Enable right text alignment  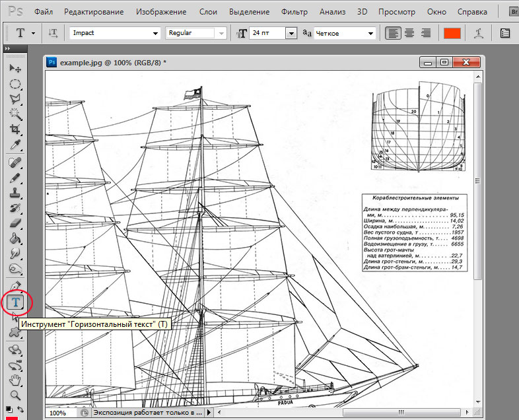pyautogui.click(x=425, y=33)
